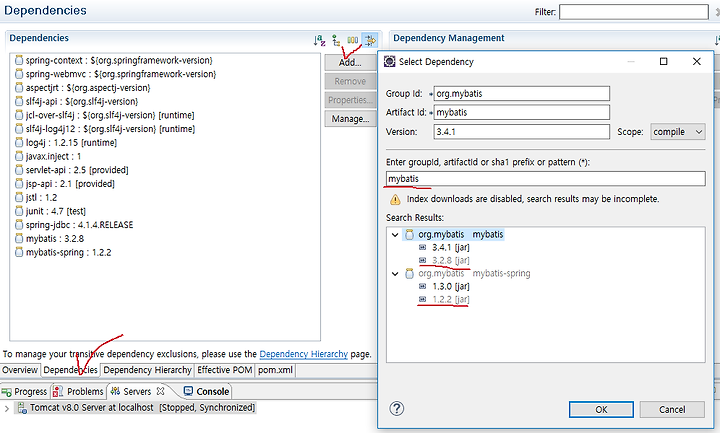Switch to Overview tab
This screenshot has height=433, width=720.
(x=20, y=370)
